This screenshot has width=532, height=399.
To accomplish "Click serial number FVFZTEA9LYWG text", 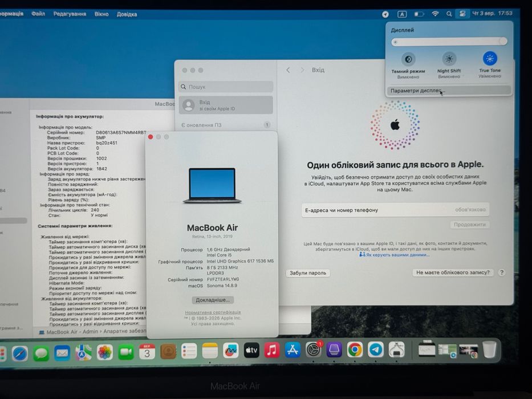I will pyautogui.click(x=223, y=279).
